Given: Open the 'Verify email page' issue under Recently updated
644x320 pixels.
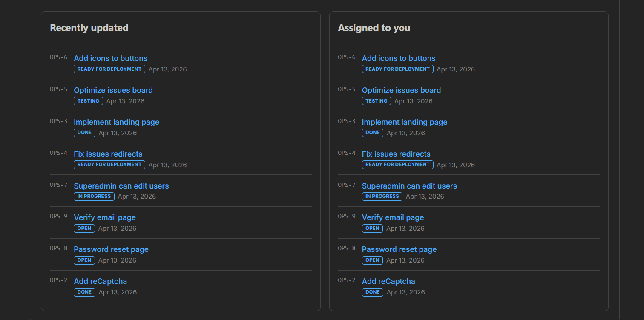Looking at the screenshot, I should (x=104, y=217).
